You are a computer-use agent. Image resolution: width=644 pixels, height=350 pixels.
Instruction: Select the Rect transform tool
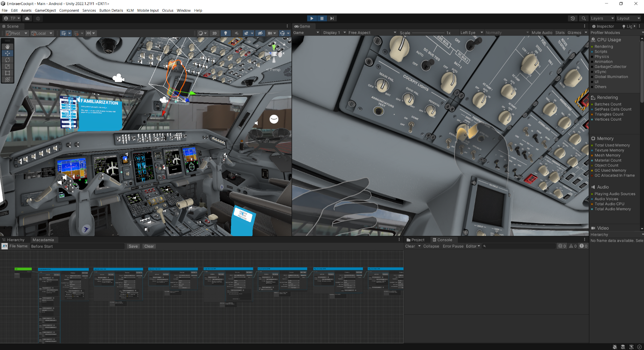point(7,73)
